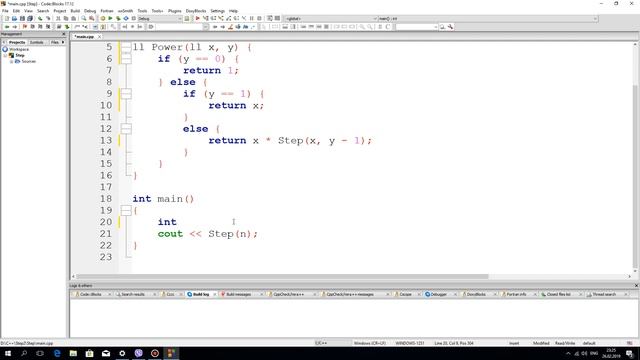
Task: Switch to the Symbols management tab
Action: pos(37,42)
